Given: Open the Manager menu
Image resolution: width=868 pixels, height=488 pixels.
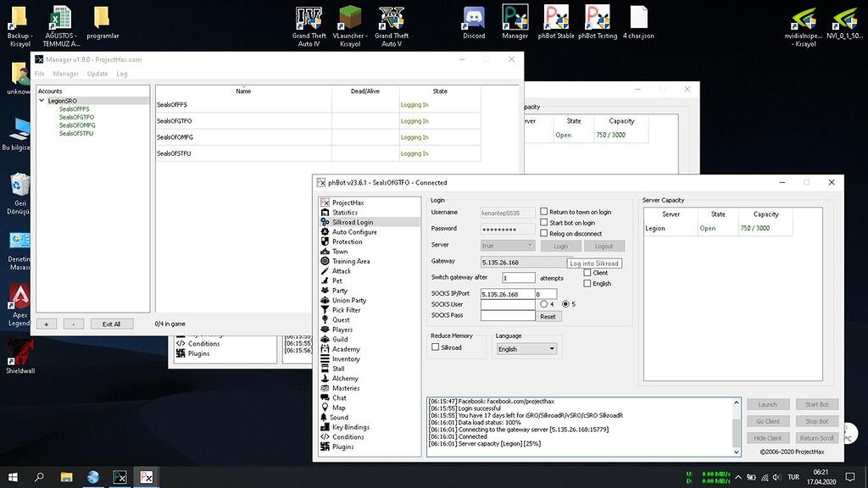Looking at the screenshot, I should 66,74.
